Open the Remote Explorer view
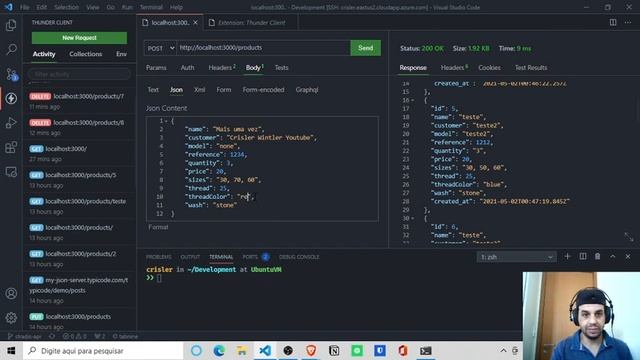This screenshot has width=640, height=360. click(x=11, y=172)
